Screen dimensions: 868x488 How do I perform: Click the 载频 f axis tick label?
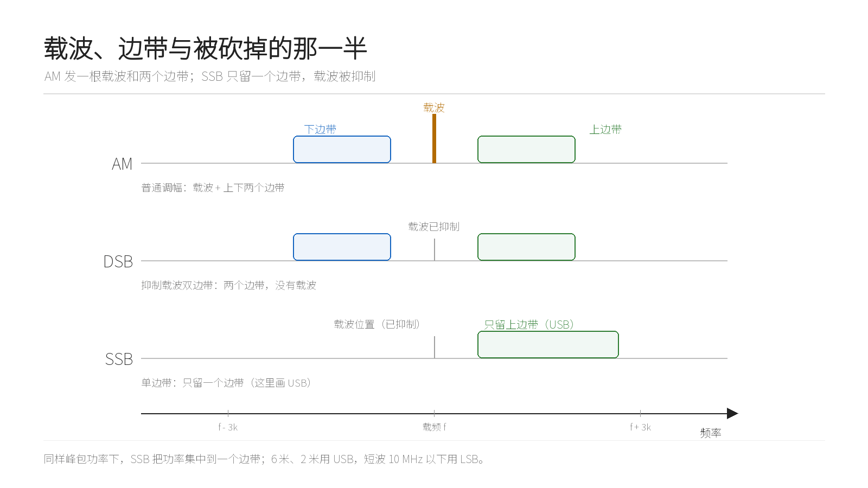[435, 427]
